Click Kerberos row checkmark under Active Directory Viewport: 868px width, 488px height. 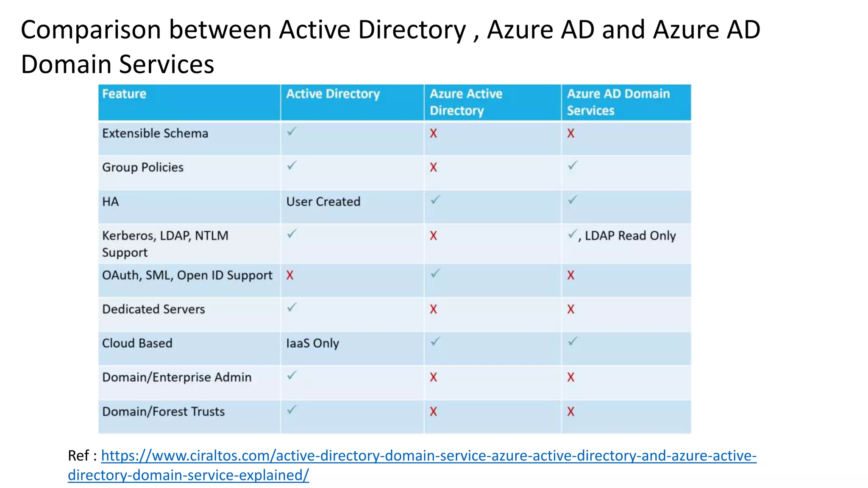pyautogui.click(x=292, y=234)
